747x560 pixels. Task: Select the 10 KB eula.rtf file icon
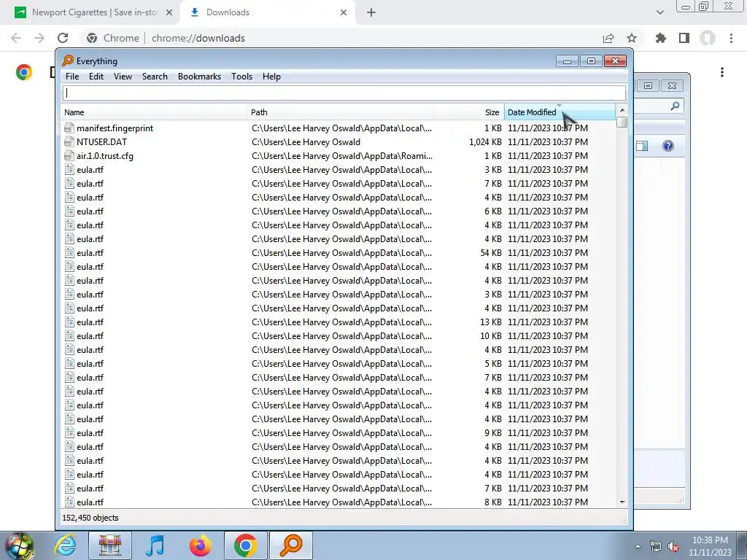click(69, 335)
